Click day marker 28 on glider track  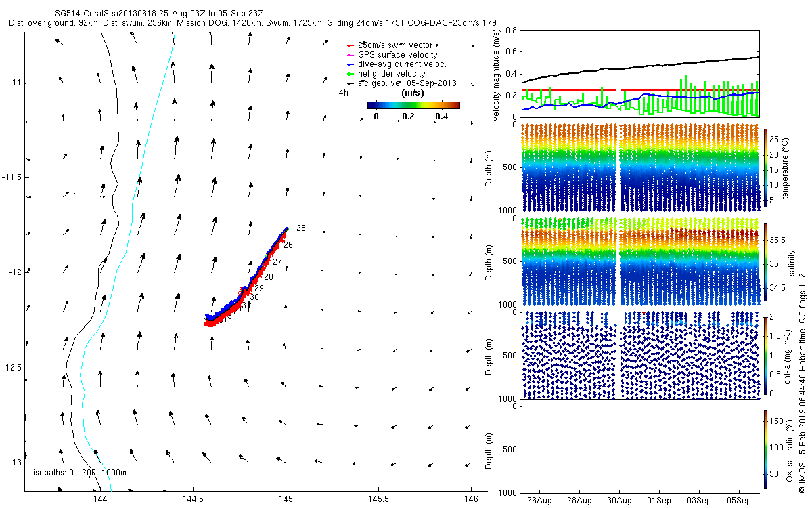pyautogui.click(x=269, y=277)
